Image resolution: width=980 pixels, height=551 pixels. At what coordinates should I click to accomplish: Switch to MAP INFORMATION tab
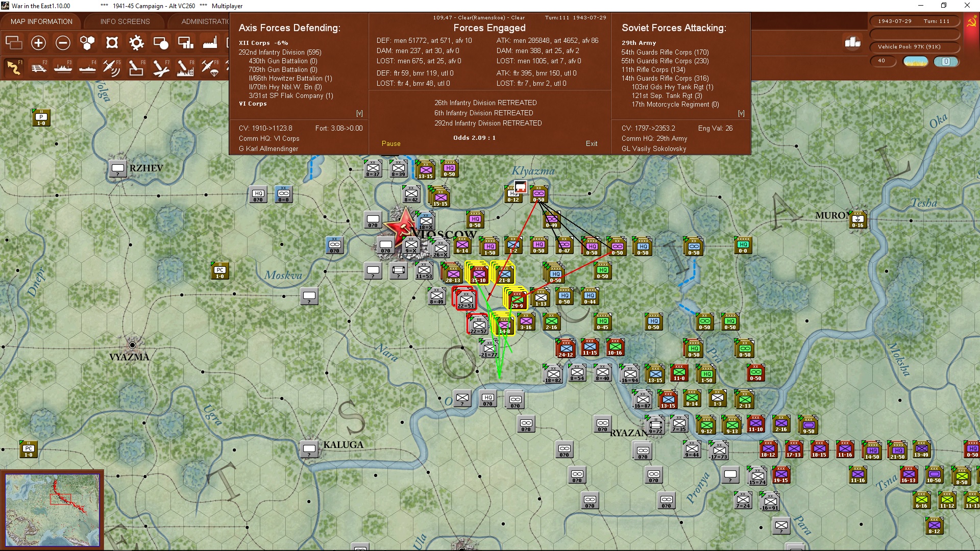[41, 21]
